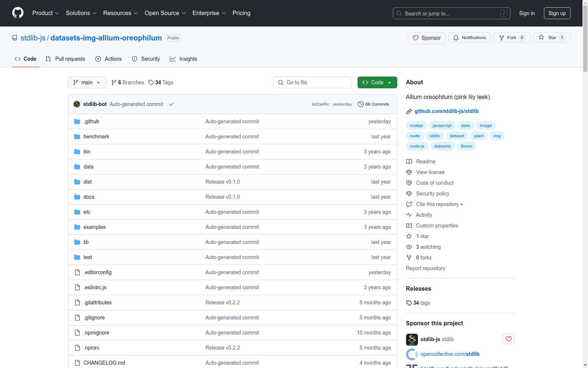The width and height of the screenshot is (588, 368).
Task: Open the stdlib-js owner link
Action: point(33,38)
